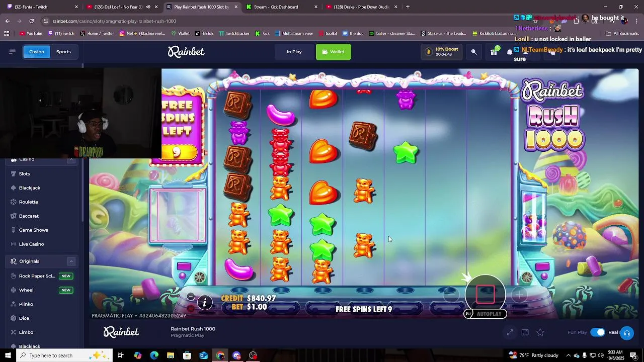Screen dimensions: 644x362
Task: Open the slot game settings menu icon
Action: (x=191, y=297)
